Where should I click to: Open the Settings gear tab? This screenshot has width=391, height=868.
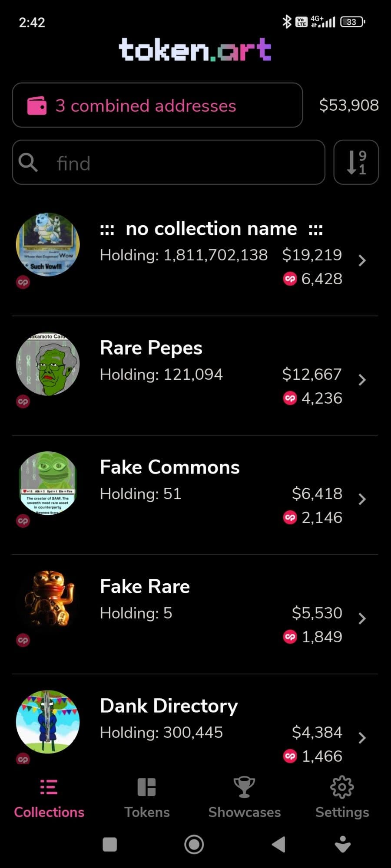coord(342,798)
